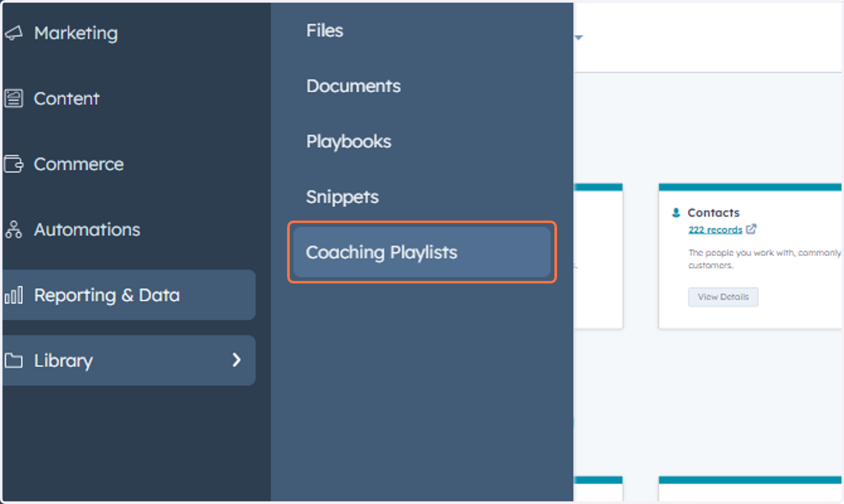Open external link icon beside 222 records

click(x=751, y=229)
